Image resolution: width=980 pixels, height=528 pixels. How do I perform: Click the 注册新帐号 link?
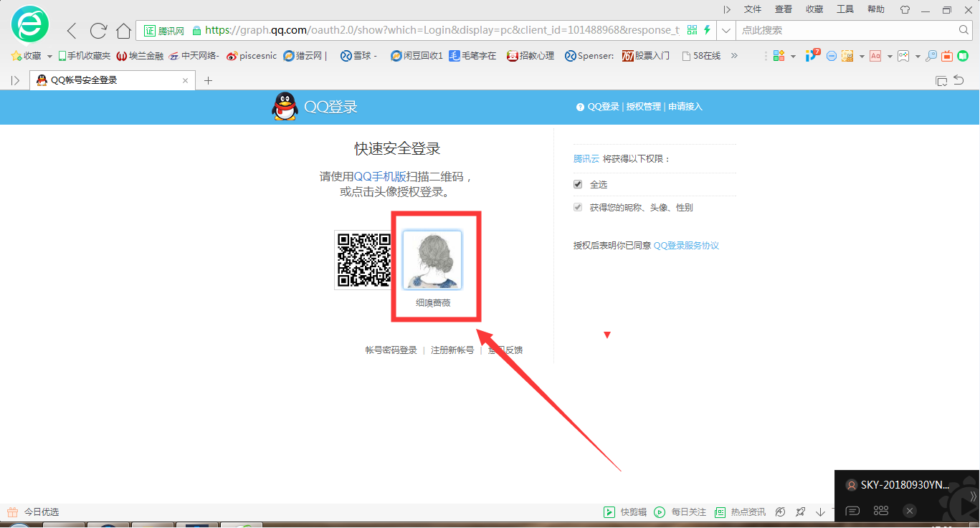click(452, 350)
